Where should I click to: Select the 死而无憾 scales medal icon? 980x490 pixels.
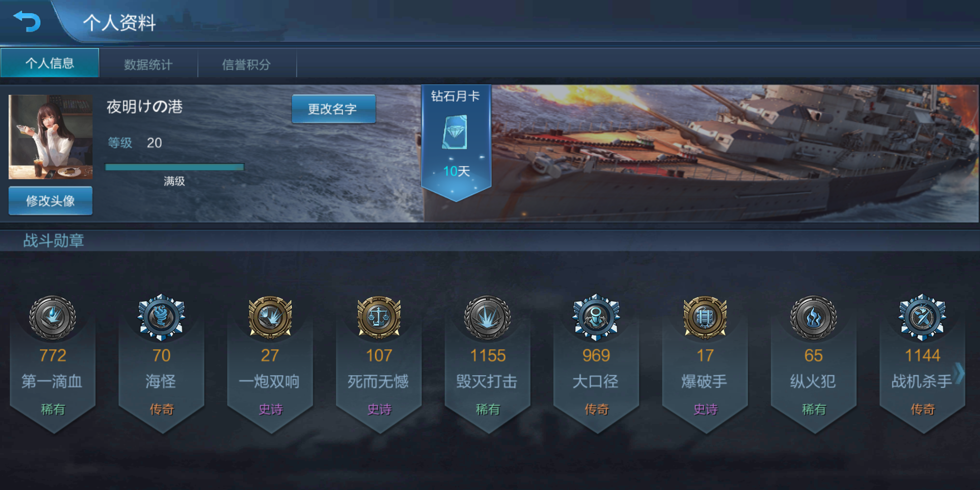[x=379, y=317]
